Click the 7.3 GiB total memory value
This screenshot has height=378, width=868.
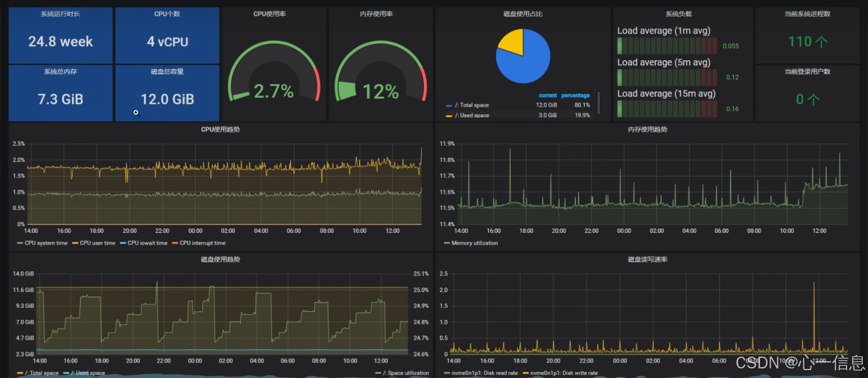(60, 99)
